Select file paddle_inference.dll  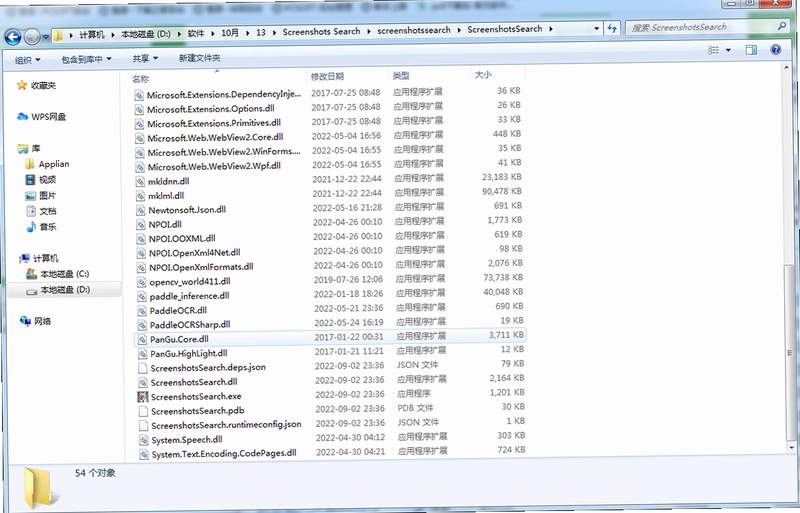point(189,296)
